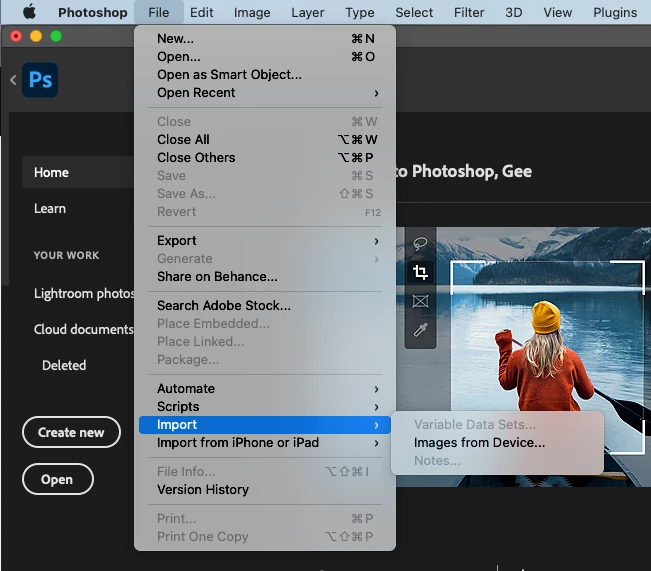
Task: Select the Eyedropper tool icon in preview
Action: point(420,330)
